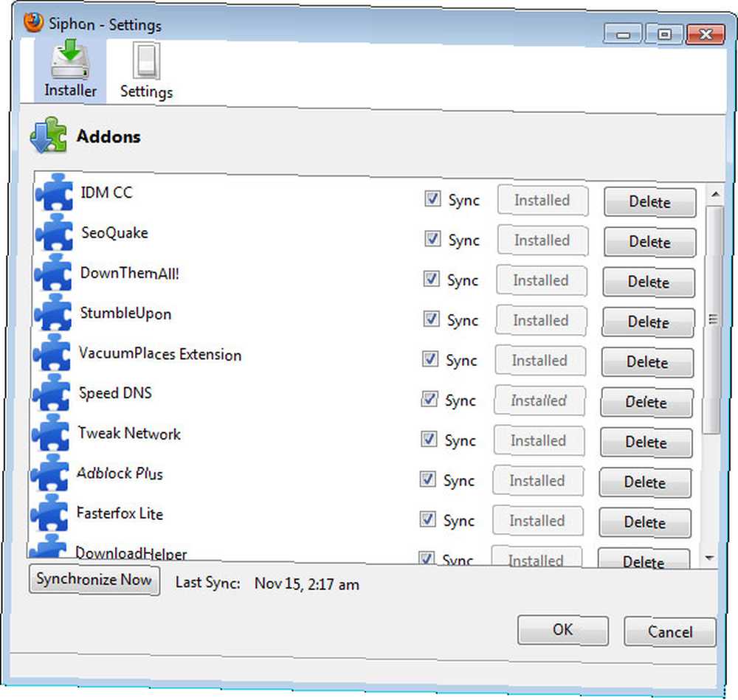Click the DownThemAll! puzzle icon
The image size is (738, 700).
[54, 272]
